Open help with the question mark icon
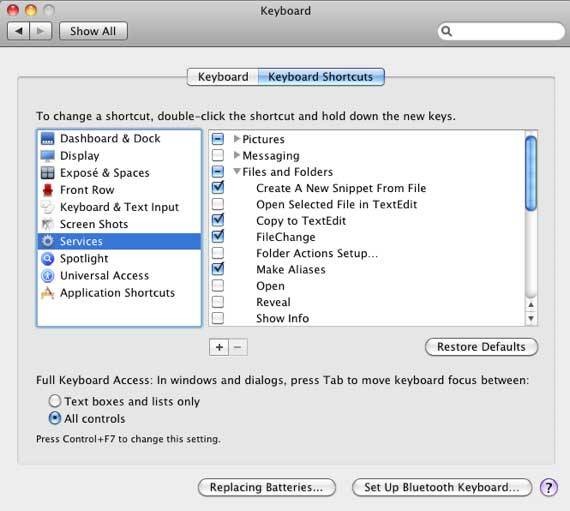570x511 pixels. [x=549, y=487]
